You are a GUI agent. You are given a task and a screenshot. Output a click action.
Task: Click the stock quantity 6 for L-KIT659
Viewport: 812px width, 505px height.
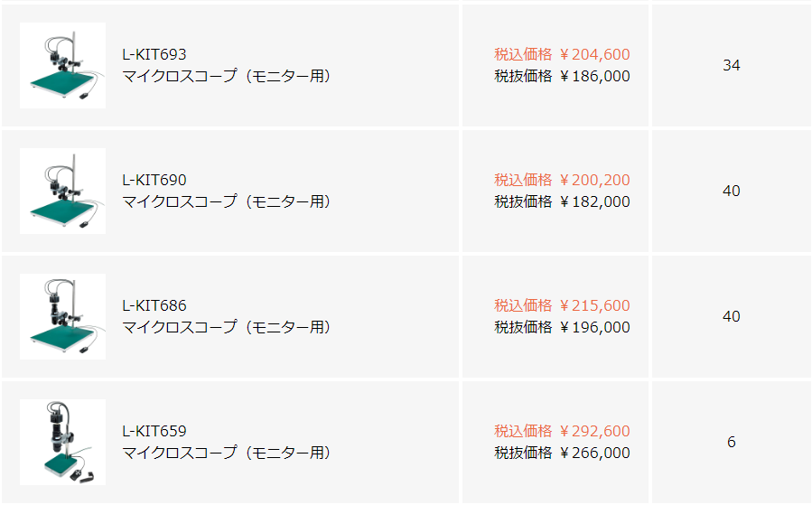click(x=732, y=443)
